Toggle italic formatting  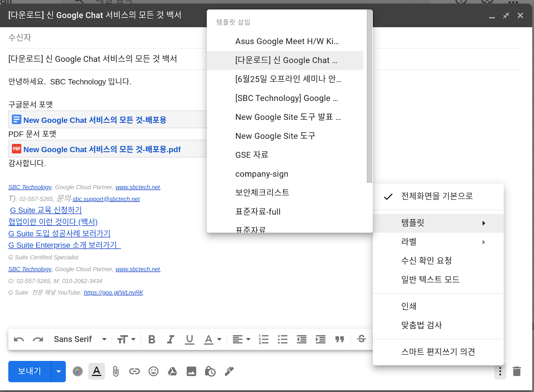click(171, 339)
